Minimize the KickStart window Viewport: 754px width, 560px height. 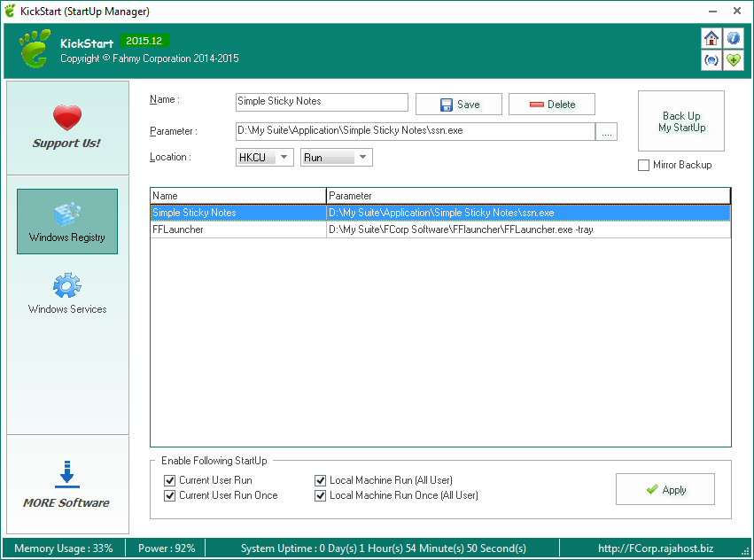pyautogui.click(x=712, y=11)
